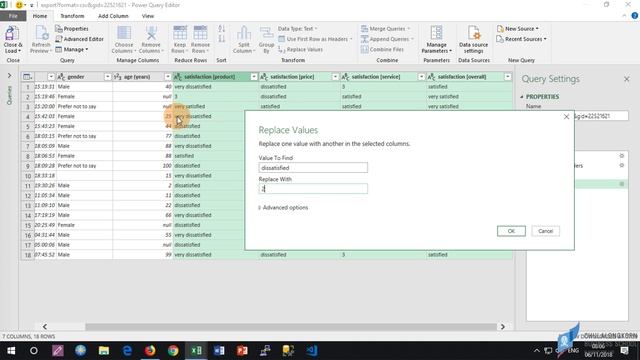Click the table corner menu icon
The width and height of the screenshot is (640, 360).
(27, 77)
